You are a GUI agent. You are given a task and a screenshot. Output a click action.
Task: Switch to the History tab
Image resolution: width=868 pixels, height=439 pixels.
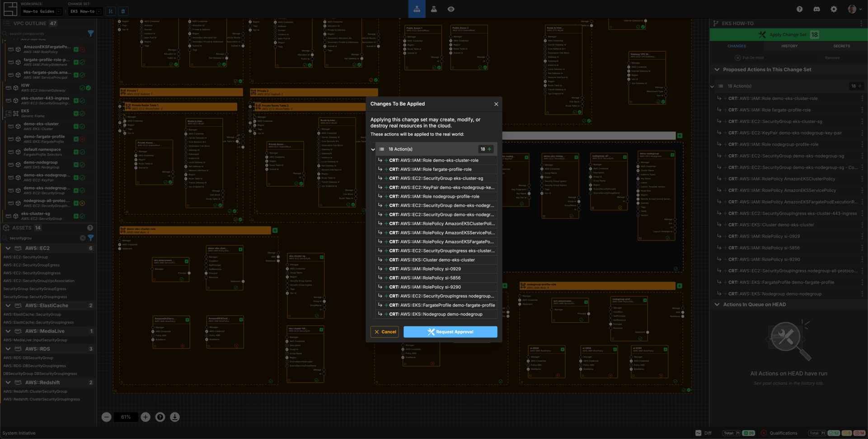789,46
